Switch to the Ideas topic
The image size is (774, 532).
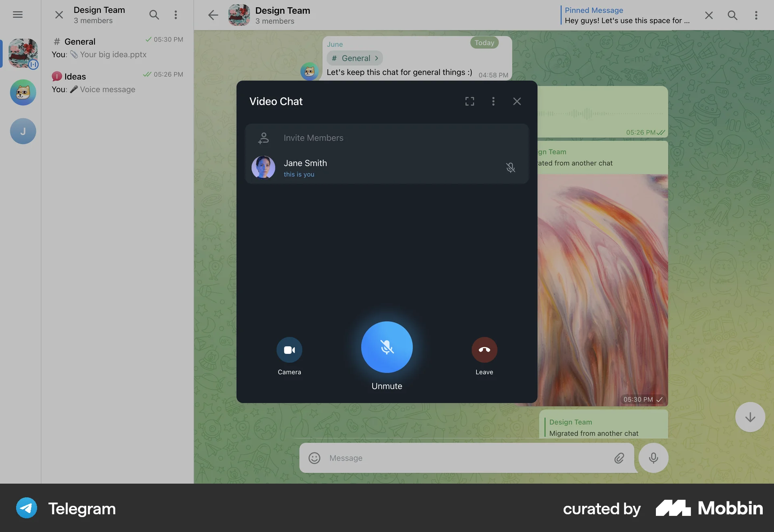tap(117, 82)
